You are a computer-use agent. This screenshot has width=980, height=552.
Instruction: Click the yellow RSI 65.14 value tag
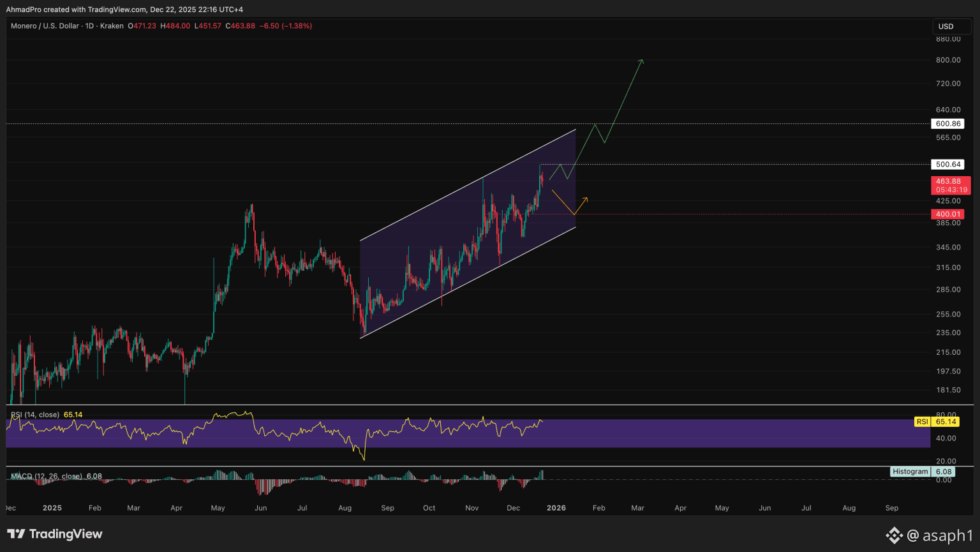(x=945, y=422)
